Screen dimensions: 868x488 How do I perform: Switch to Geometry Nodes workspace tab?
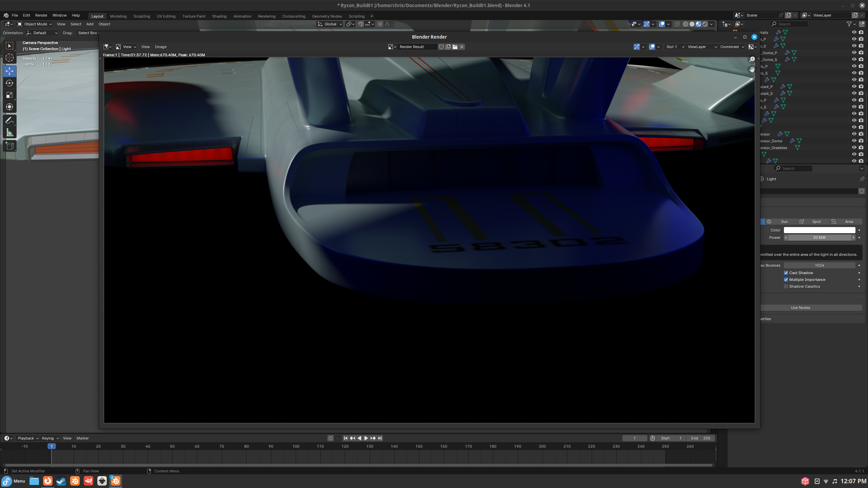[x=327, y=16]
